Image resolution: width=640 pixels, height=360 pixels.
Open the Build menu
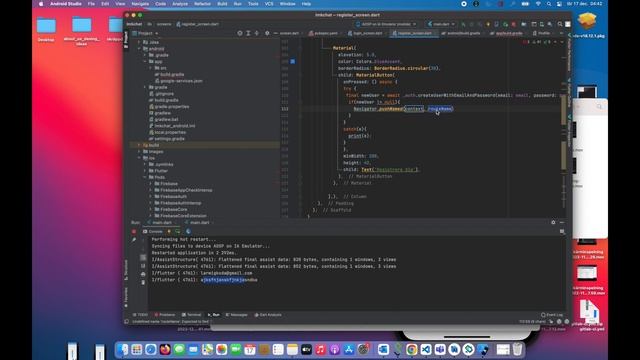coord(222,4)
